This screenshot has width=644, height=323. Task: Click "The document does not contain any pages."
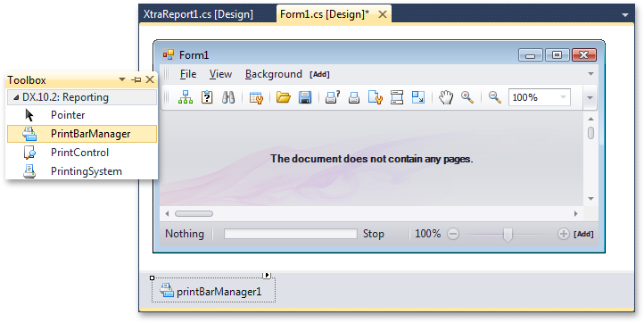372,159
